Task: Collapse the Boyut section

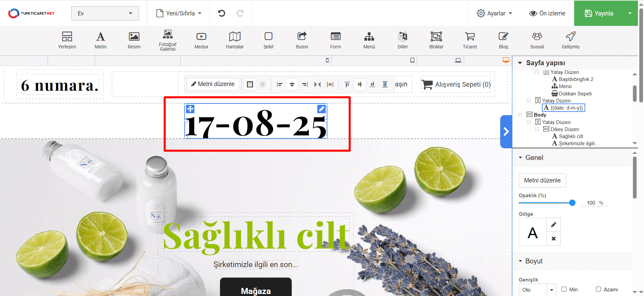Action: pos(520,261)
